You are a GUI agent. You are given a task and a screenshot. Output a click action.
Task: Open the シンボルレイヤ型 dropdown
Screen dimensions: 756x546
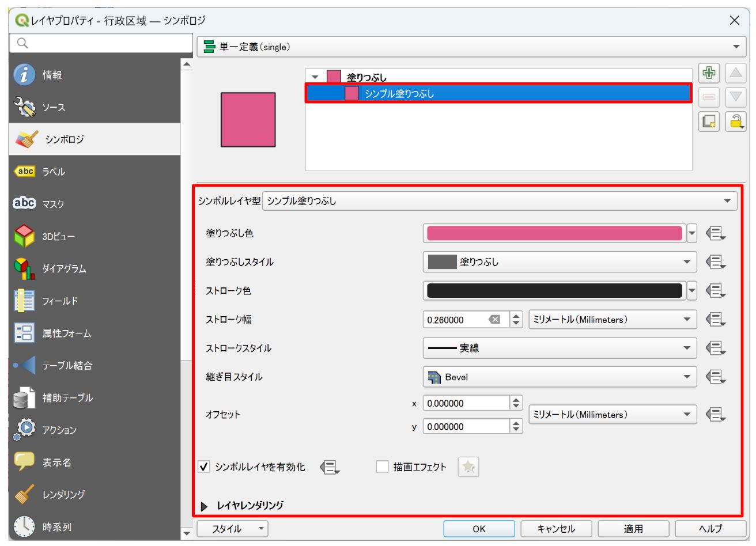(x=500, y=201)
